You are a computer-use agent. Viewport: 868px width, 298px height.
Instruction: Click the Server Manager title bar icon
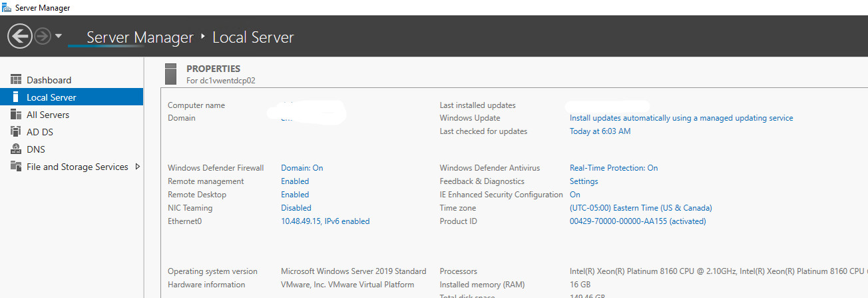[x=7, y=7]
